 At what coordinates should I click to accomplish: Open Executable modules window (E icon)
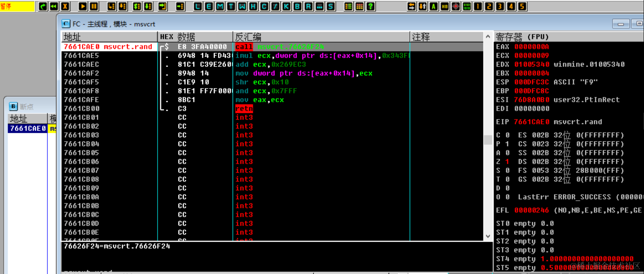(209, 6)
